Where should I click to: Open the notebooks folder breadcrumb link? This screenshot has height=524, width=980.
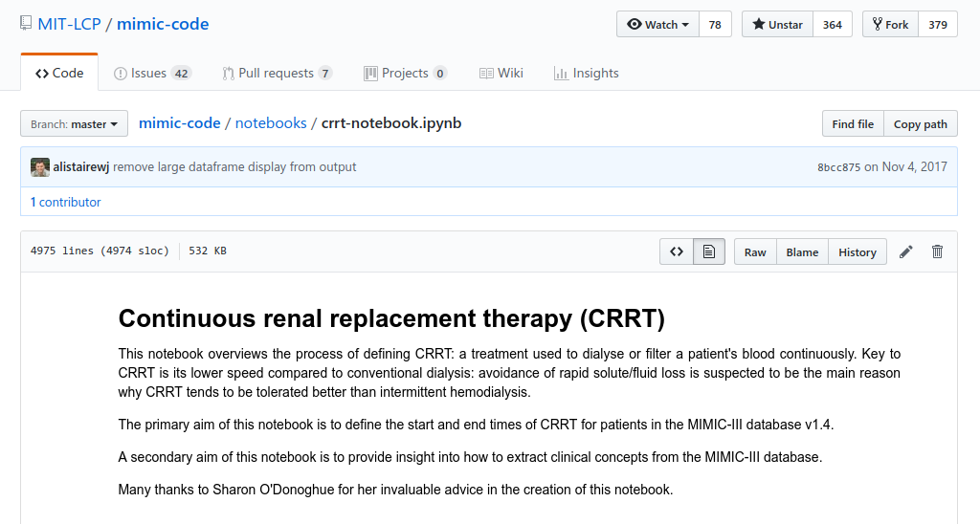pyautogui.click(x=271, y=123)
